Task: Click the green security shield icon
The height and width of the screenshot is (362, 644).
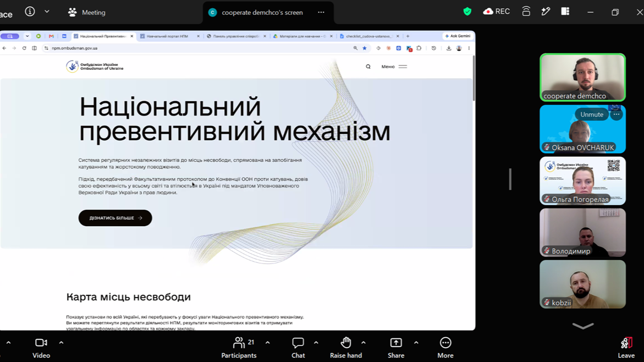Action: pos(467,12)
